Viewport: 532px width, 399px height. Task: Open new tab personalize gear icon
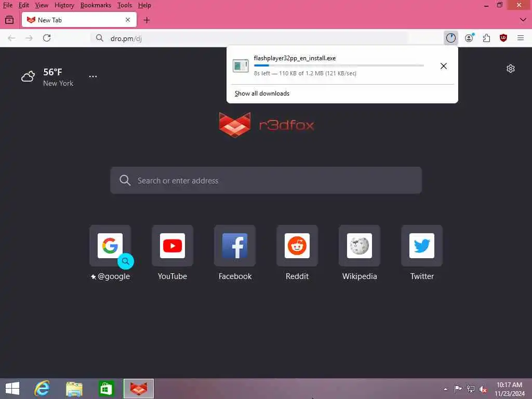coord(511,69)
